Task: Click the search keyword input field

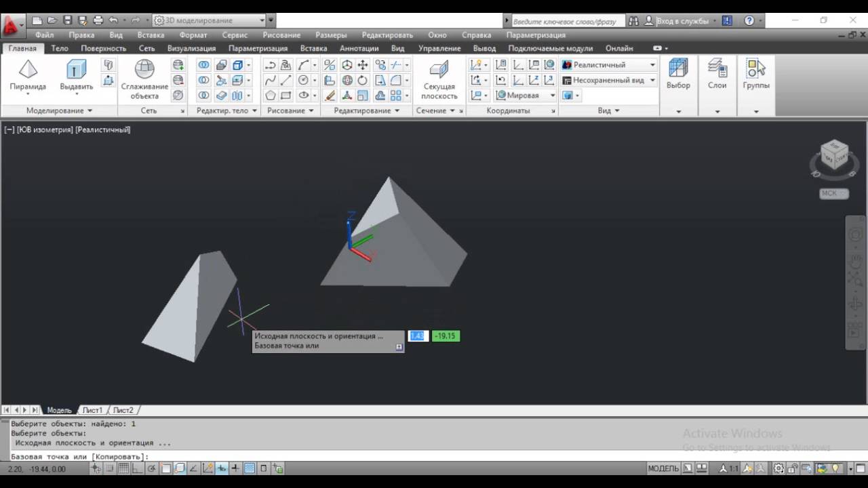Action: click(x=568, y=21)
